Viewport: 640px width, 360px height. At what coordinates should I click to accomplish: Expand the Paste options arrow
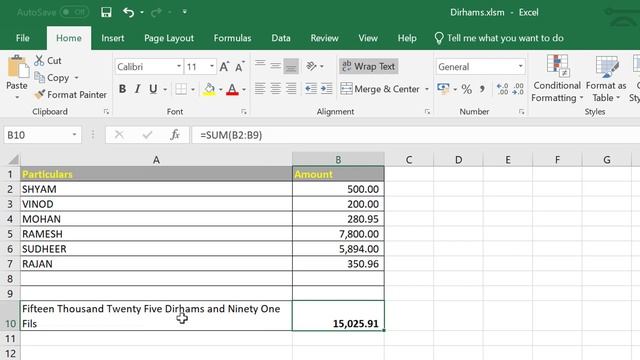tap(17, 98)
